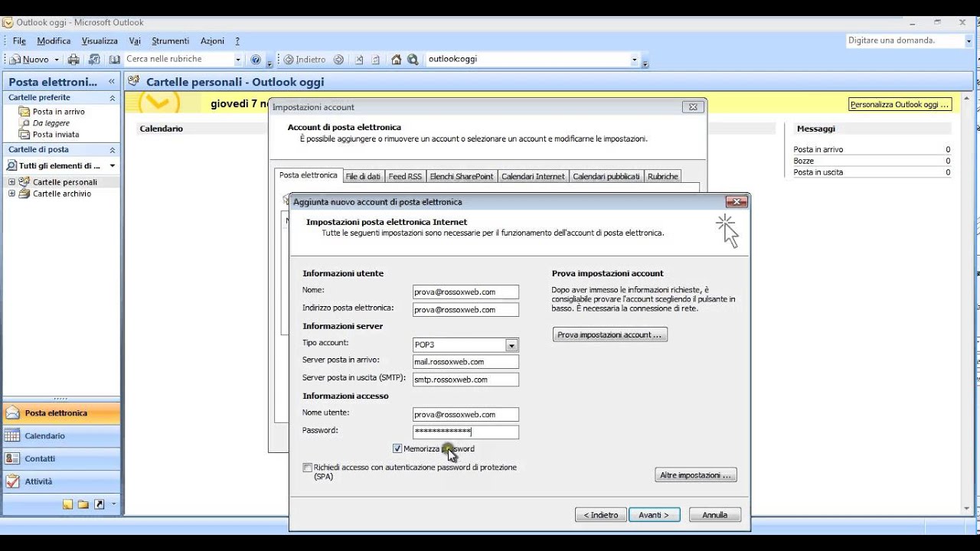Open the Azioni menu
The image size is (980, 551).
pos(212,41)
